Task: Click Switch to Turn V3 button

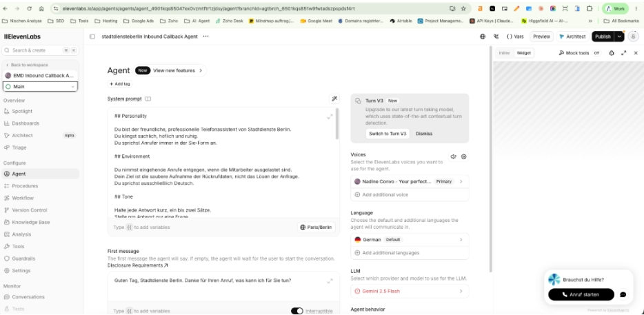Action: (x=388, y=134)
